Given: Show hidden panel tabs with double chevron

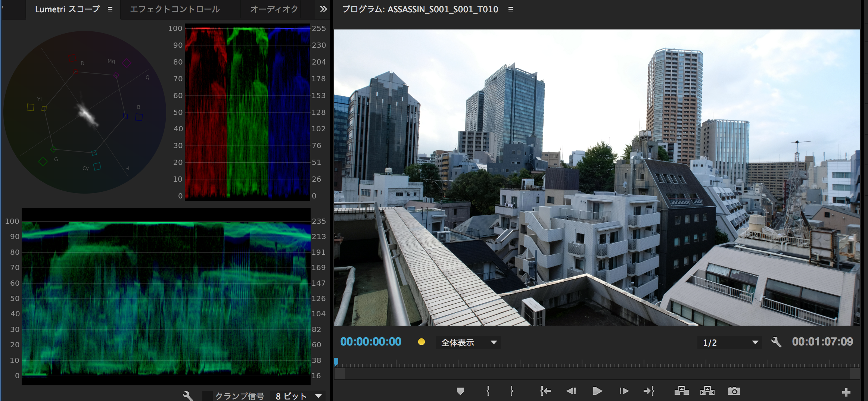Looking at the screenshot, I should tap(323, 9).
